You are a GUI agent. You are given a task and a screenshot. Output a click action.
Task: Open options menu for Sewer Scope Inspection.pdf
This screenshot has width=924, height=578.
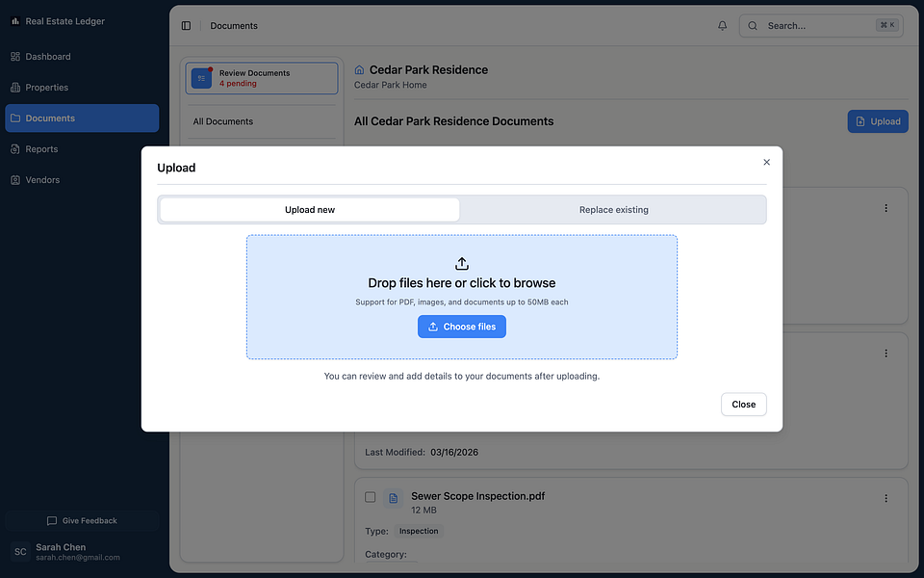(x=885, y=498)
